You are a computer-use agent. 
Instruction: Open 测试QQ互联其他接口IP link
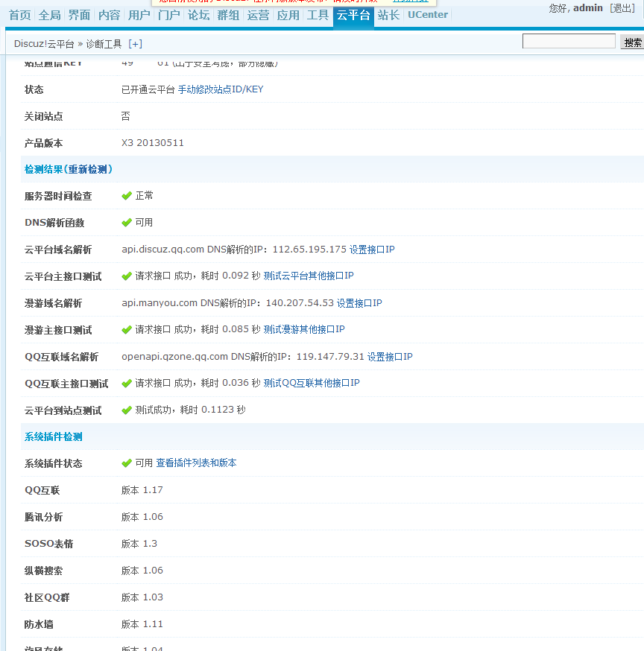(312, 383)
